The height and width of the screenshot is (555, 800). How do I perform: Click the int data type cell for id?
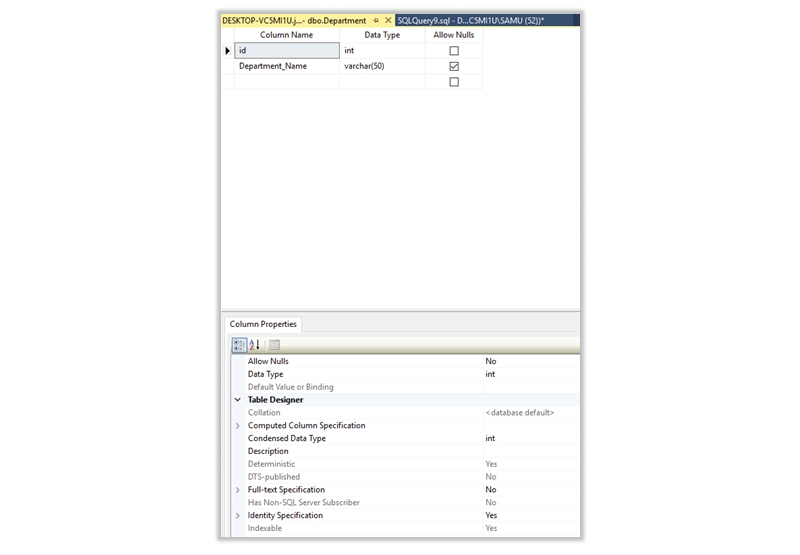click(x=382, y=51)
